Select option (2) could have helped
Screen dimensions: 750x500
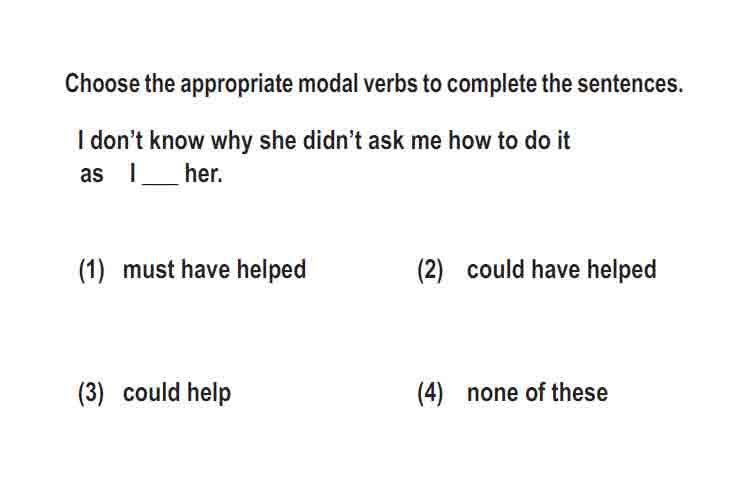pyautogui.click(x=536, y=269)
